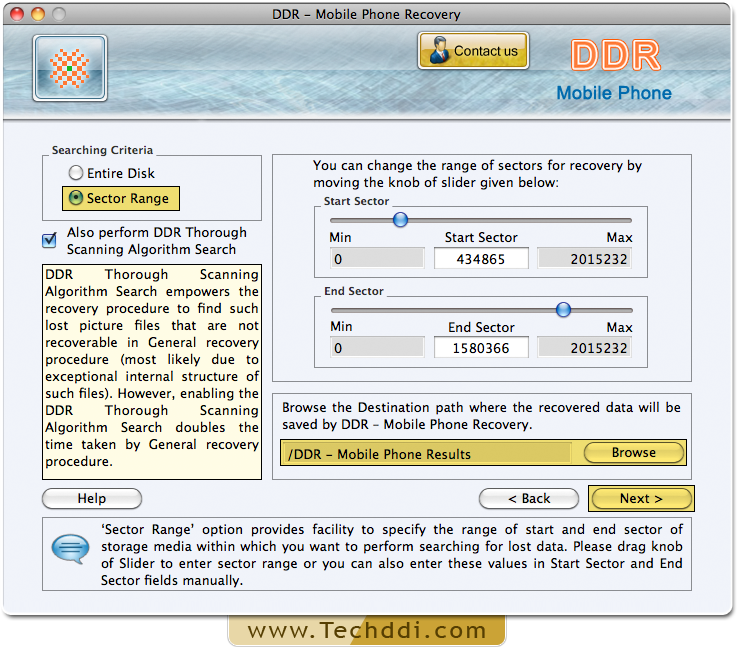Click the Browse button
This screenshot has height=647, width=737.
click(634, 452)
